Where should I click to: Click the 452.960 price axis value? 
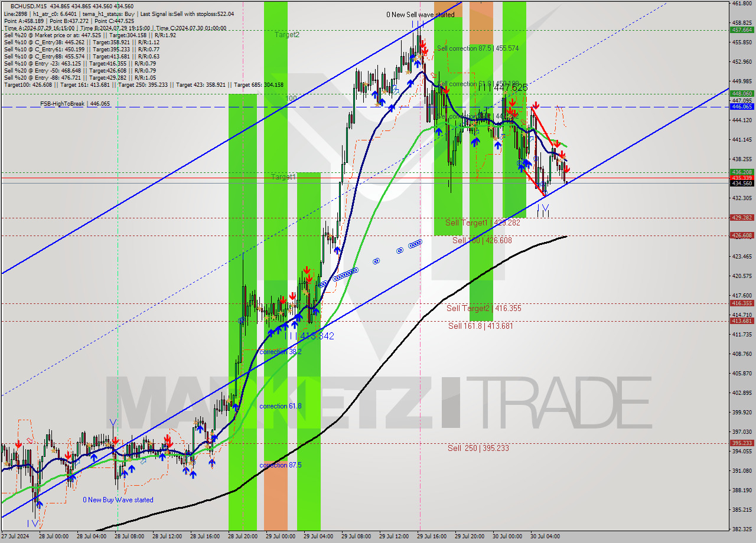pyautogui.click(x=742, y=61)
